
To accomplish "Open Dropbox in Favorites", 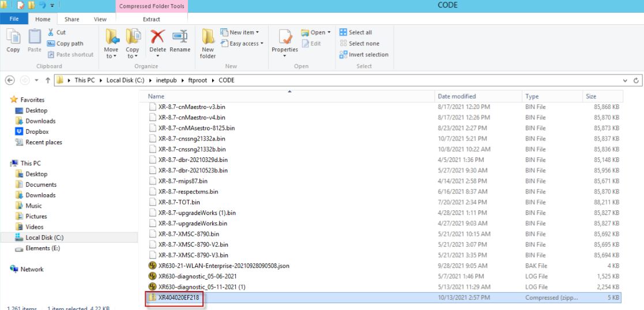I will [37, 131].
